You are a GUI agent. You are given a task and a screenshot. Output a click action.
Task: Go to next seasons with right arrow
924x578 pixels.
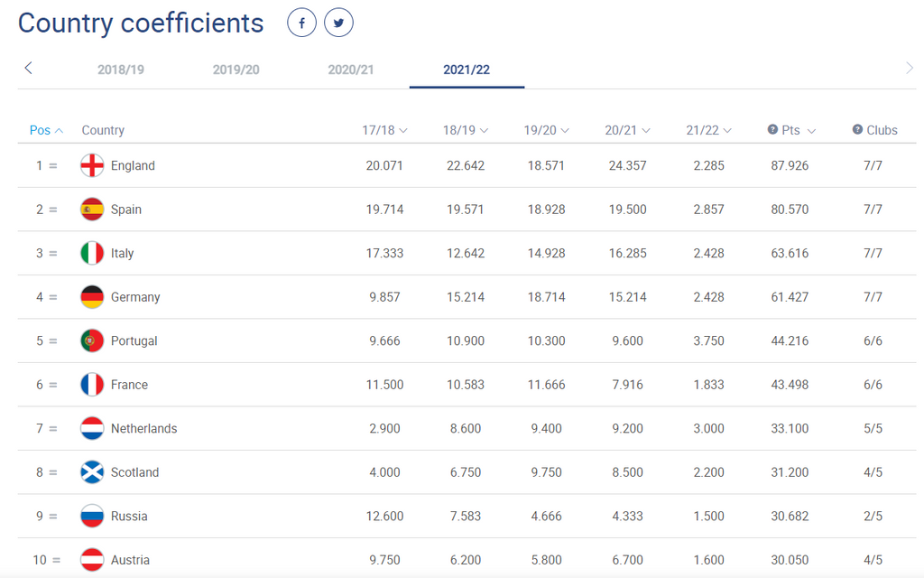910,68
